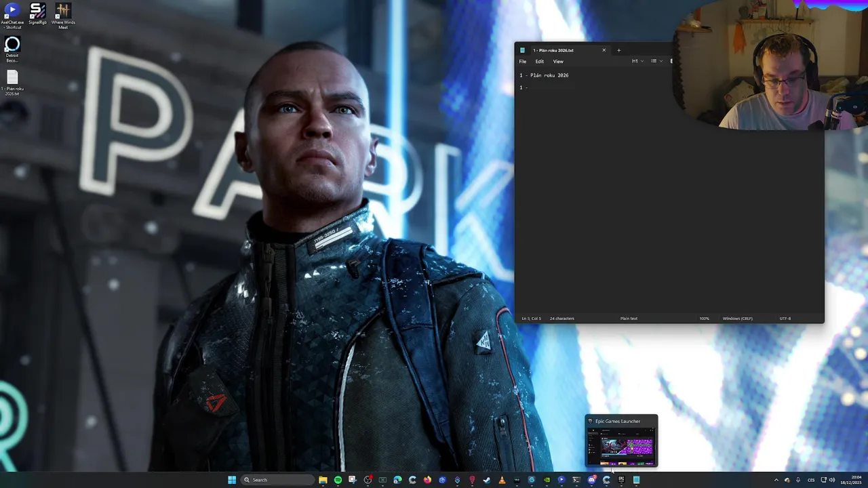Image resolution: width=868 pixels, height=488 pixels.
Task: Expand the H1 heading dropdown
Action: coord(637,61)
